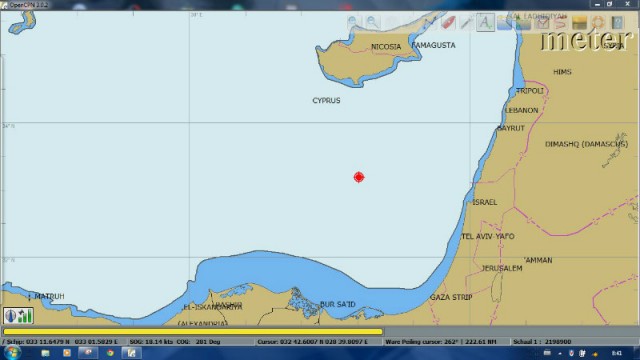Viewport: 640px width, 360px height.
Task: Click the Zoom In magnifier icon
Action: click(x=353, y=22)
